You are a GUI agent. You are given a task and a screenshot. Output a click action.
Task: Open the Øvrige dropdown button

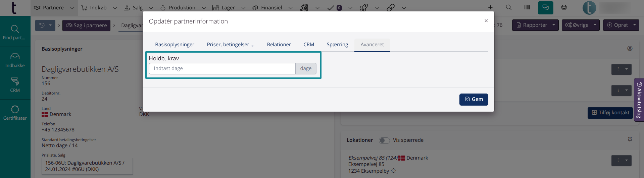pos(581,25)
